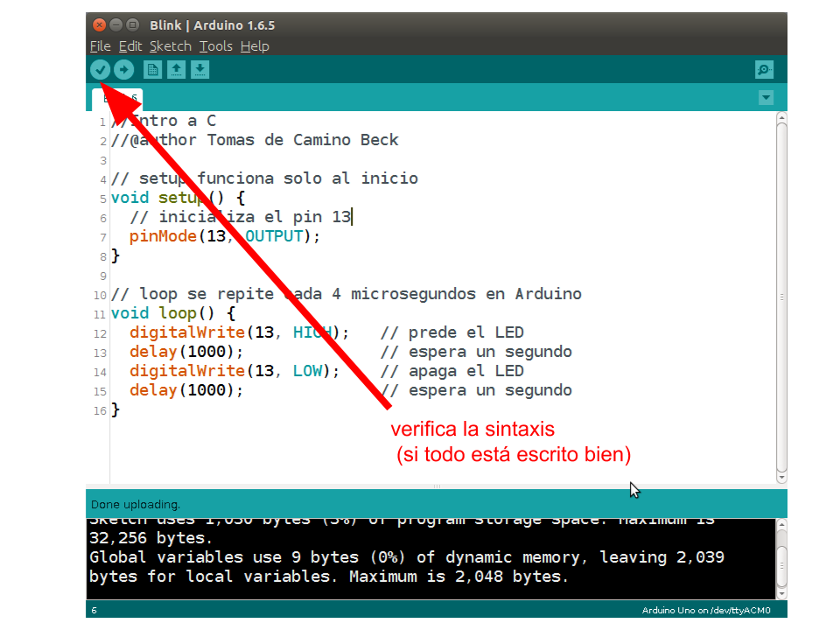The image size is (840, 630).
Task: Click 'Global variables use 9 bytes' console line
Action: click(224, 557)
